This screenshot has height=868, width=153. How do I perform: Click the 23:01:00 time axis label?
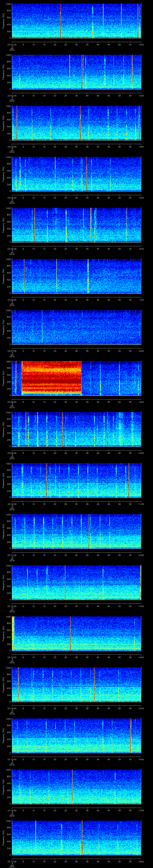(12, 44)
